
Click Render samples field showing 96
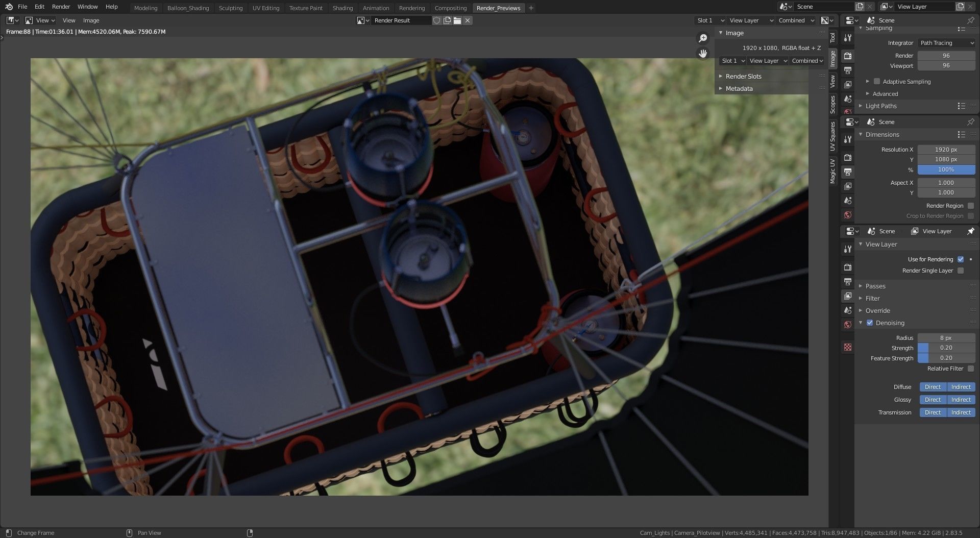(946, 55)
